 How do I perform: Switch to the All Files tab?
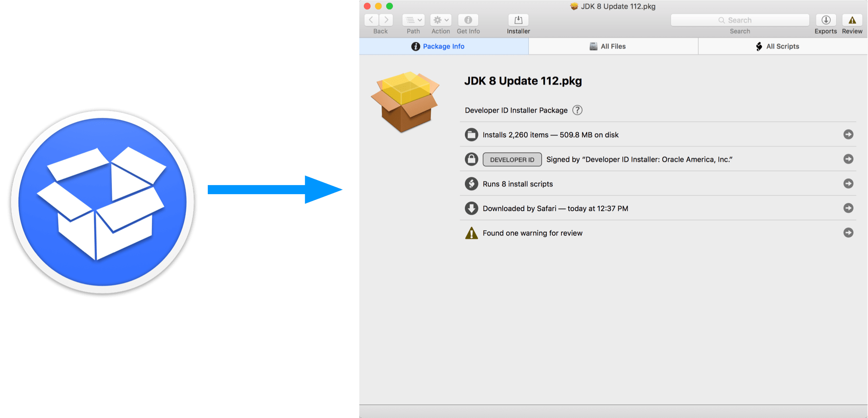613,46
